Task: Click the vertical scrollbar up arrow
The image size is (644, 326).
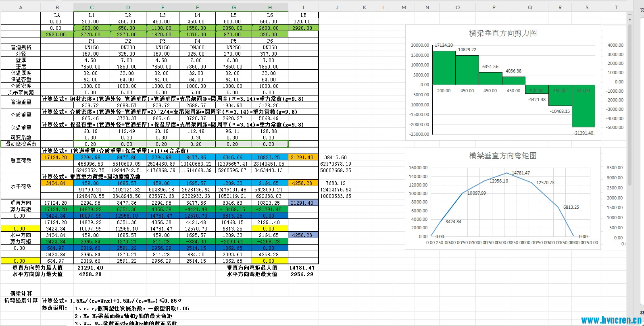Action: [x=629, y=19]
